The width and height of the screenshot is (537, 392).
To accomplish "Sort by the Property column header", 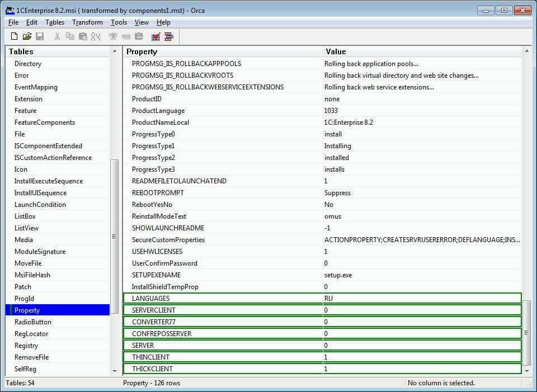I will click(223, 51).
